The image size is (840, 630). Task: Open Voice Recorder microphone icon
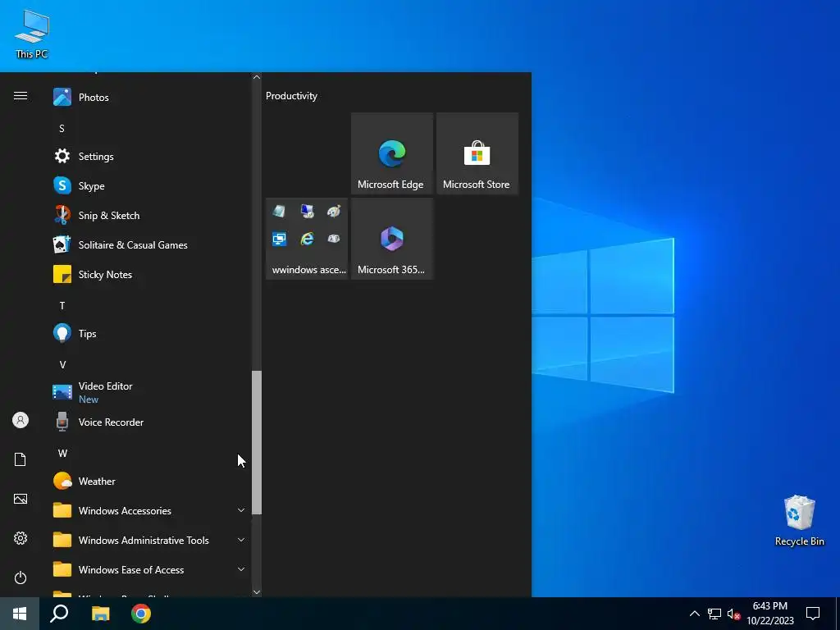point(62,422)
